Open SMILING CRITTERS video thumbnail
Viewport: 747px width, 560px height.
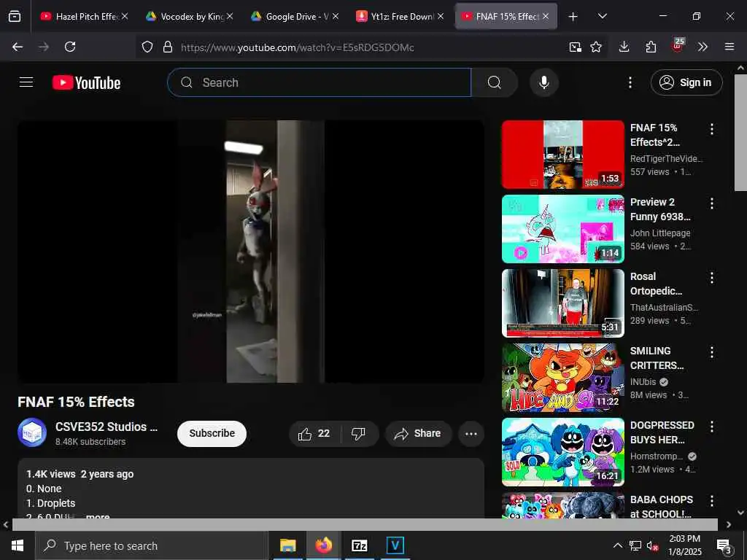[x=562, y=378]
